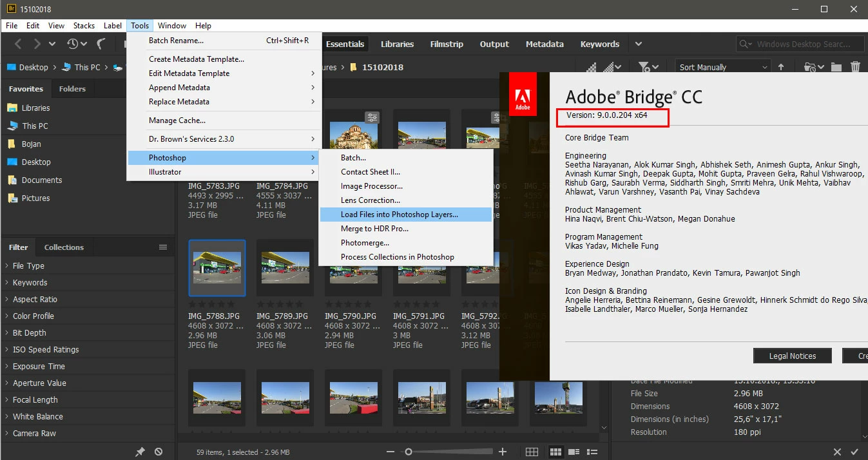Open the parent/favorites chevron next to forward arrow
Image resolution: width=868 pixels, height=460 pixels.
[x=53, y=44]
